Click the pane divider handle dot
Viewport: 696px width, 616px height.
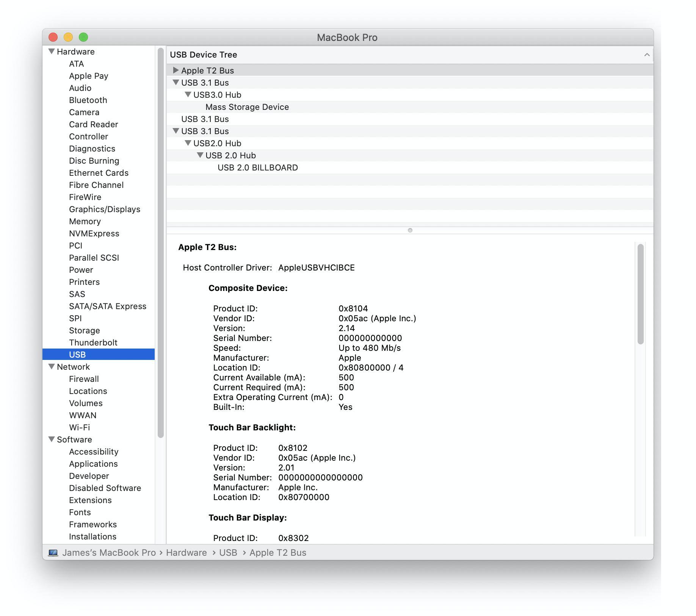(410, 230)
